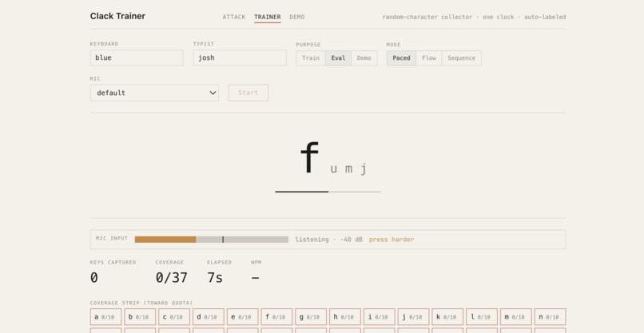644x333 pixels.
Task: Select coverage cell i 0/10
Action: coord(379,317)
